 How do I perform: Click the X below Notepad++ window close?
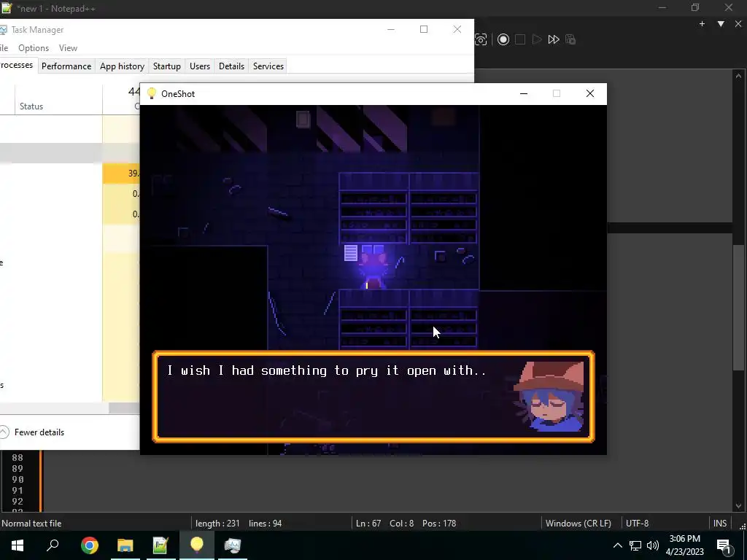pos(738,24)
